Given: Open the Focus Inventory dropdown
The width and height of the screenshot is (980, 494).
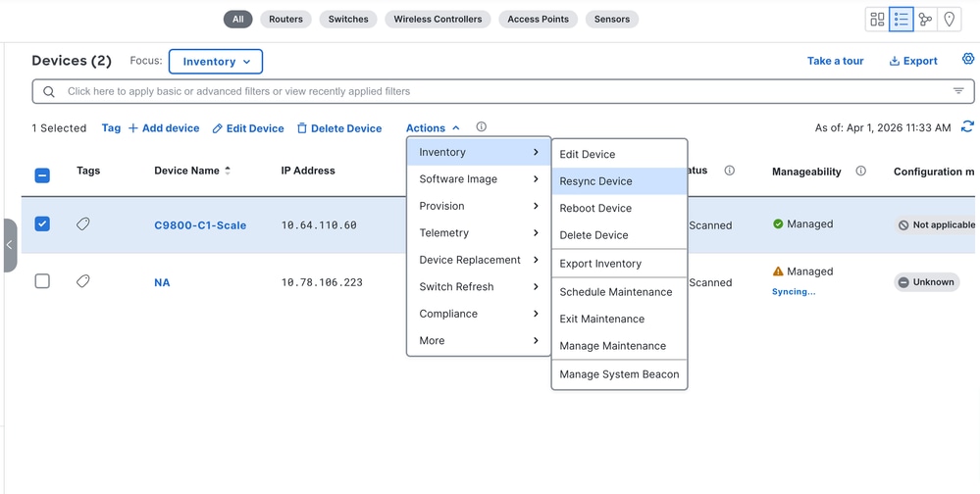Looking at the screenshot, I should (216, 61).
